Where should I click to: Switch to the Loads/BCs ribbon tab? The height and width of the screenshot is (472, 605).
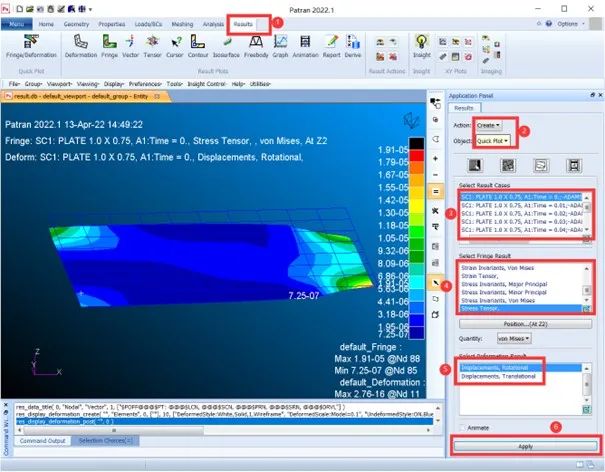coord(149,24)
